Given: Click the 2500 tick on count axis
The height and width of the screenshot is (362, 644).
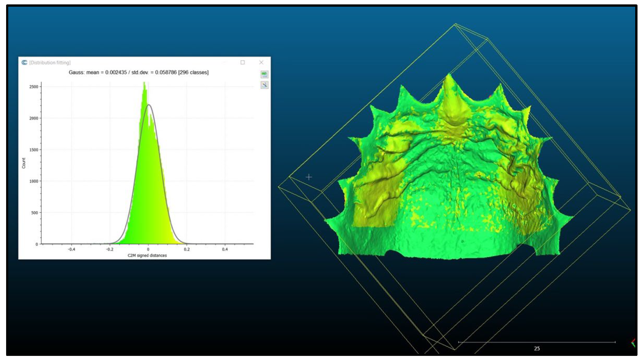Looking at the screenshot, I should click(x=34, y=87).
